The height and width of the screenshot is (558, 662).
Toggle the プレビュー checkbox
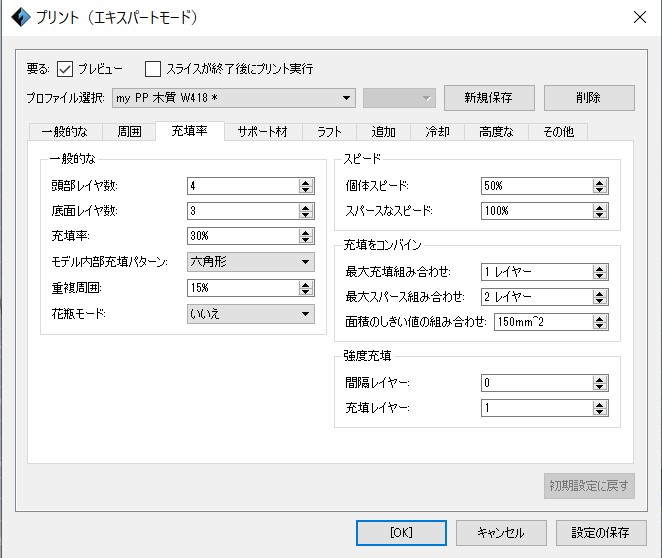(x=65, y=69)
